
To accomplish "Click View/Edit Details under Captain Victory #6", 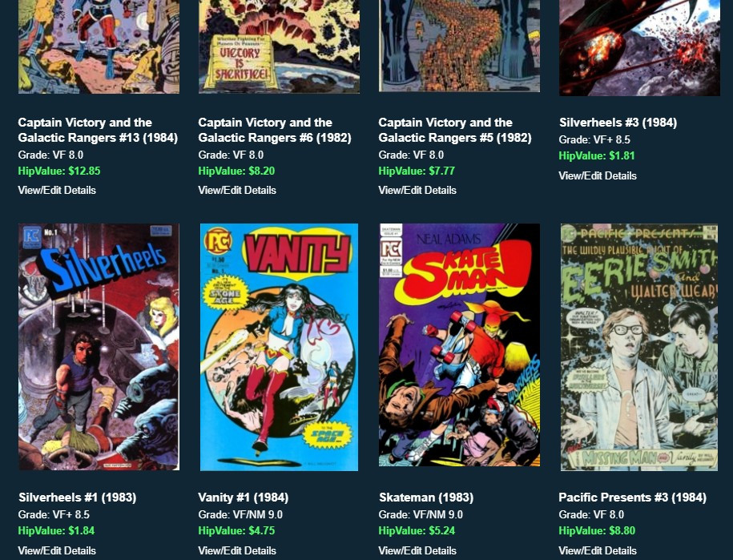I will pyautogui.click(x=237, y=190).
